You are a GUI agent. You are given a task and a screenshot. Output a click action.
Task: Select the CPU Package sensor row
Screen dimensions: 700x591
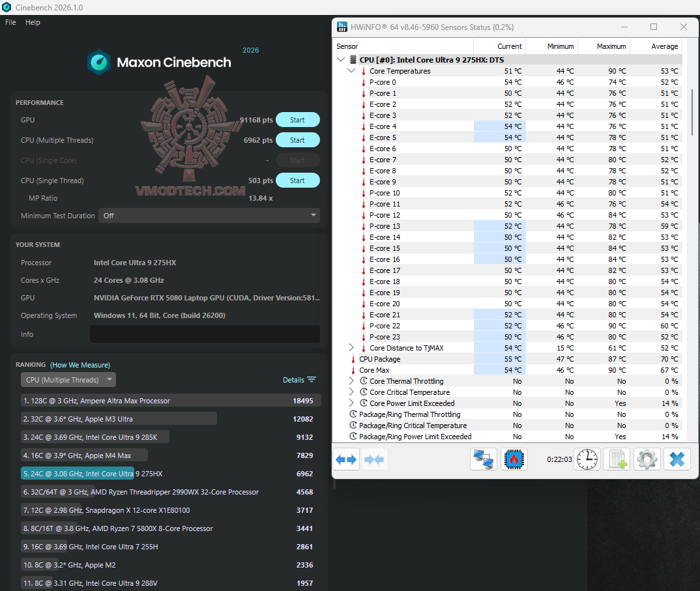508,359
